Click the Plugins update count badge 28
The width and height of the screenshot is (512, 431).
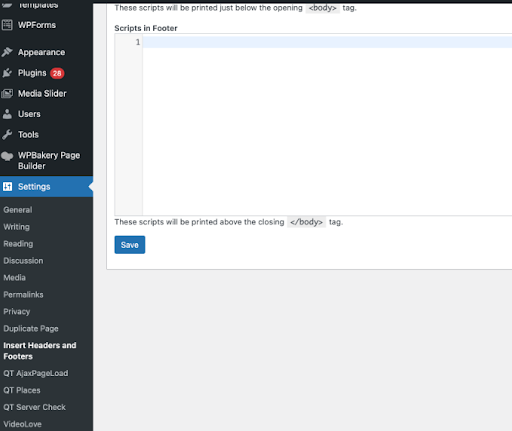(x=57, y=73)
